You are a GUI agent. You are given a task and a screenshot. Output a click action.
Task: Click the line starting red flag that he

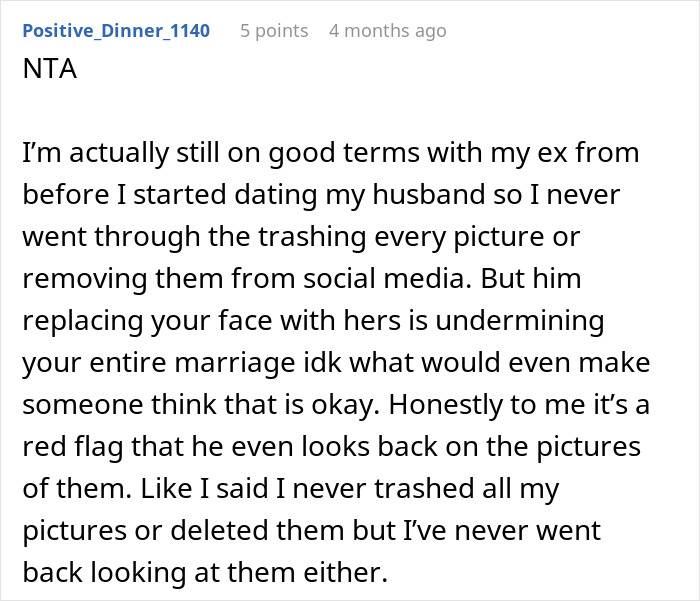coord(332,447)
